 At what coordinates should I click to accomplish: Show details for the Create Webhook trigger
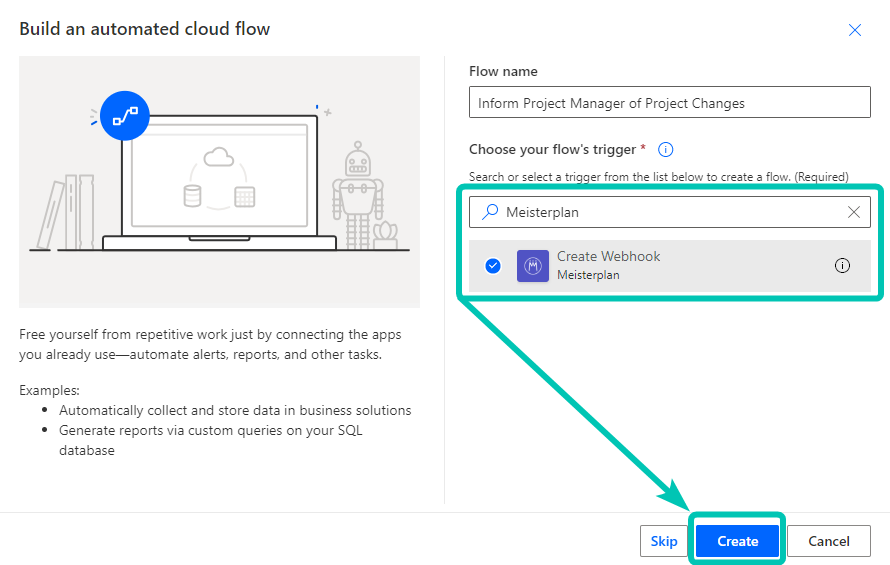click(842, 265)
